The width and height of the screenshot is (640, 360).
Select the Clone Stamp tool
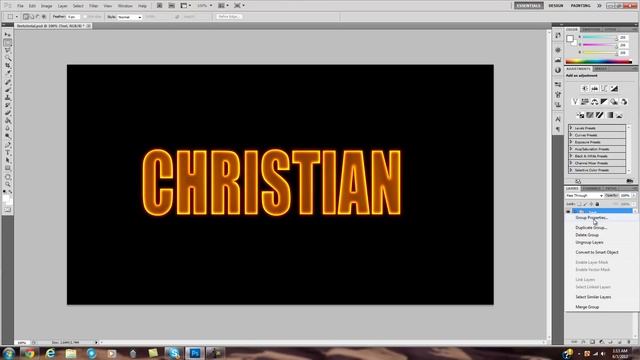click(8, 98)
